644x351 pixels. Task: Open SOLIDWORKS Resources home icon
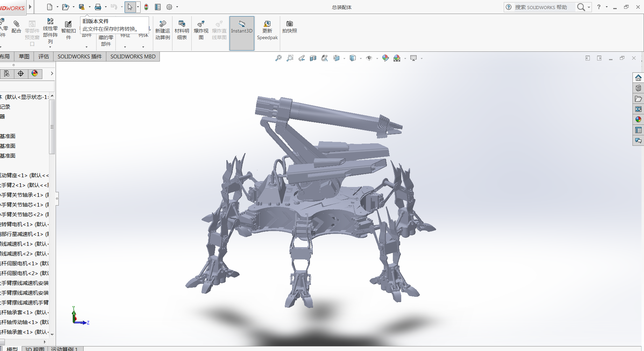pyautogui.click(x=638, y=78)
